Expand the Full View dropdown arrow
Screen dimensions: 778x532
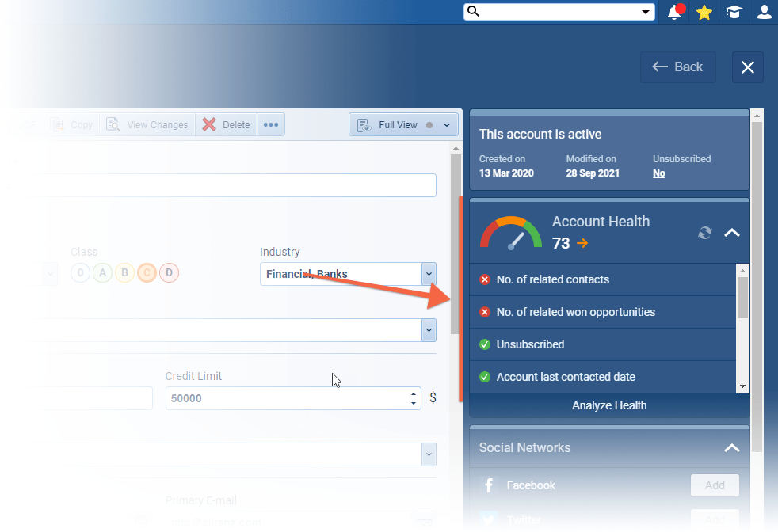pos(446,124)
